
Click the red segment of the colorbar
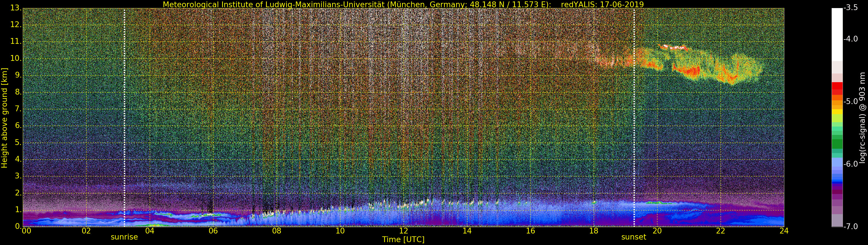point(837,86)
